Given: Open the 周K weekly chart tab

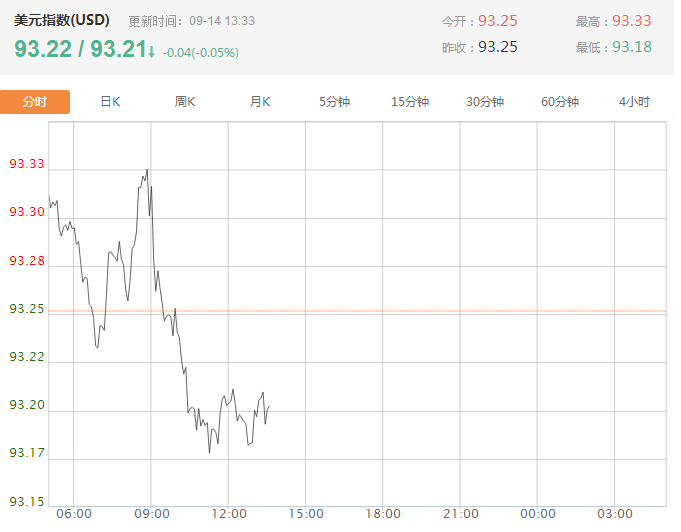Looking at the screenshot, I should [185, 102].
